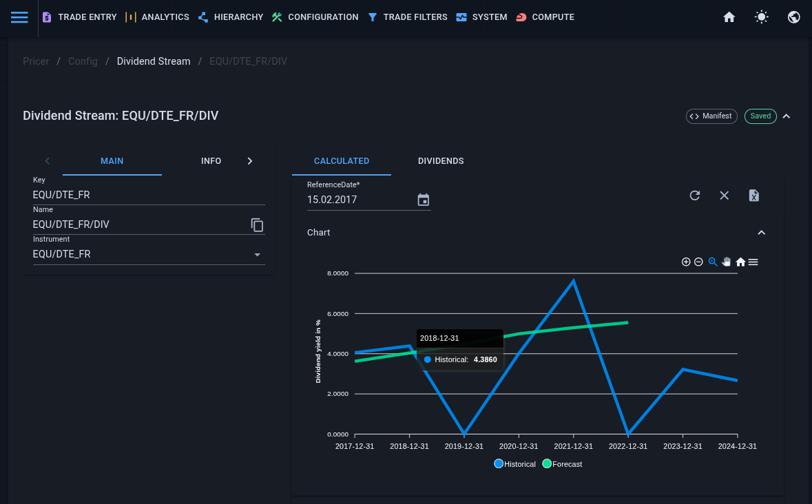Image resolution: width=812 pixels, height=504 pixels.
Task: Open the Trade Entry menu
Action: [x=87, y=17]
